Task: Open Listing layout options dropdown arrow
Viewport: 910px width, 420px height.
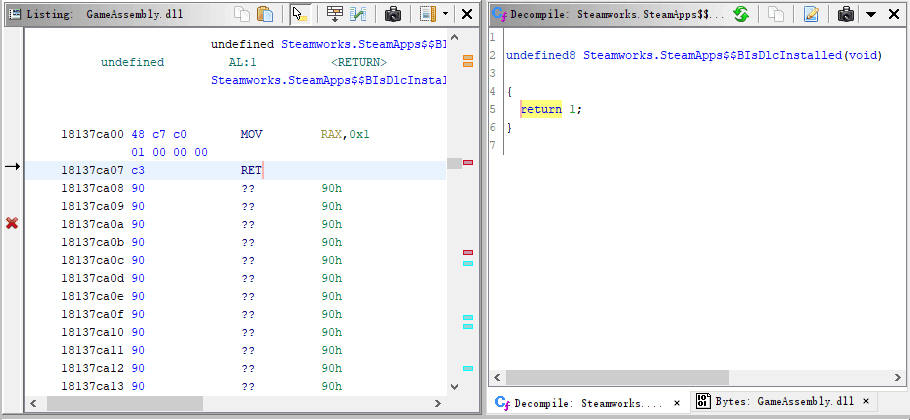Action: pyautogui.click(x=445, y=14)
